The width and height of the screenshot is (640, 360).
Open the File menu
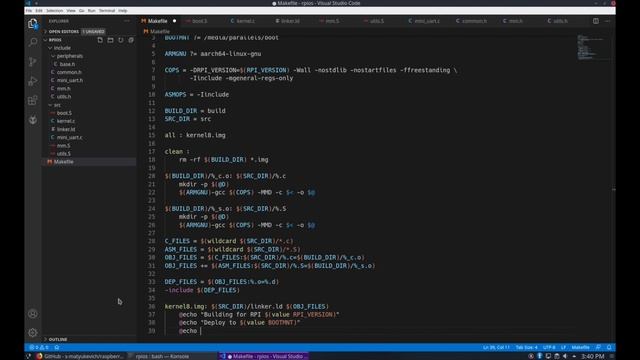(29, 11)
